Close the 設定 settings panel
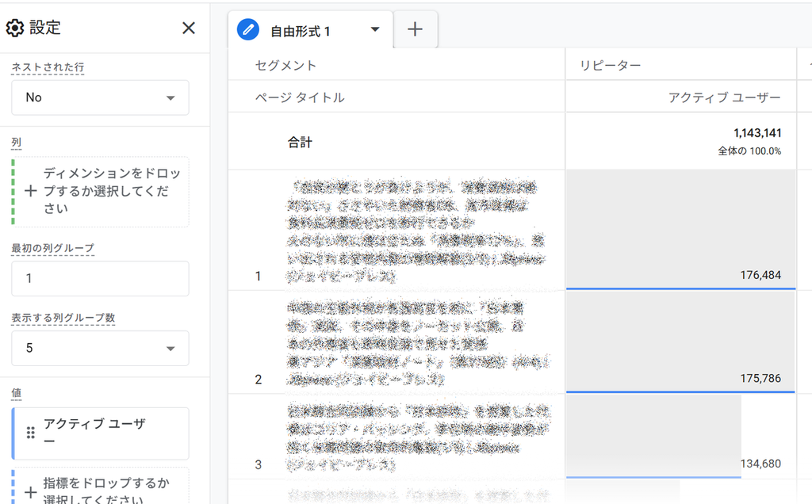This screenshot has height=504, width=812. (x=189, y=28)
